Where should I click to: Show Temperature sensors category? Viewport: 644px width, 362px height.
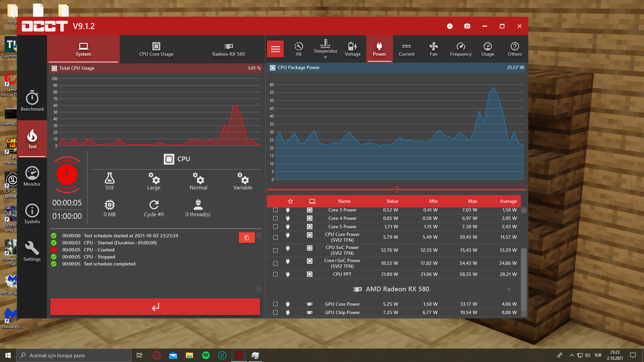click(325, 49)
